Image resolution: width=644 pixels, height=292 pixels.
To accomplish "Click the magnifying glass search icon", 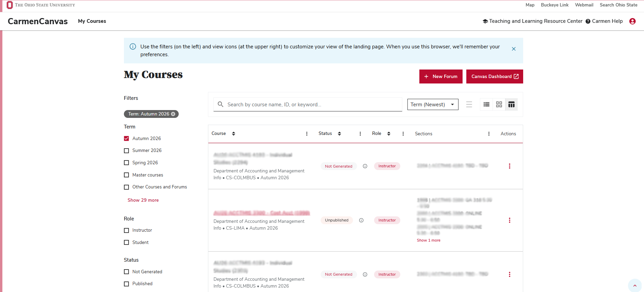I will [221, 104].
